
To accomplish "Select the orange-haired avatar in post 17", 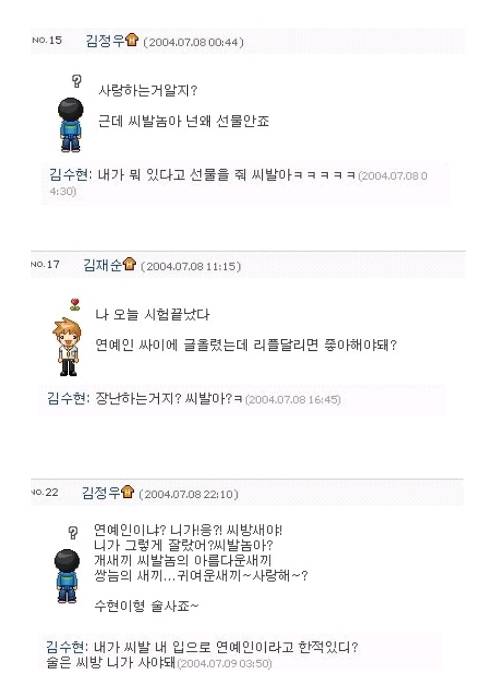I will (x=67, y=347).
